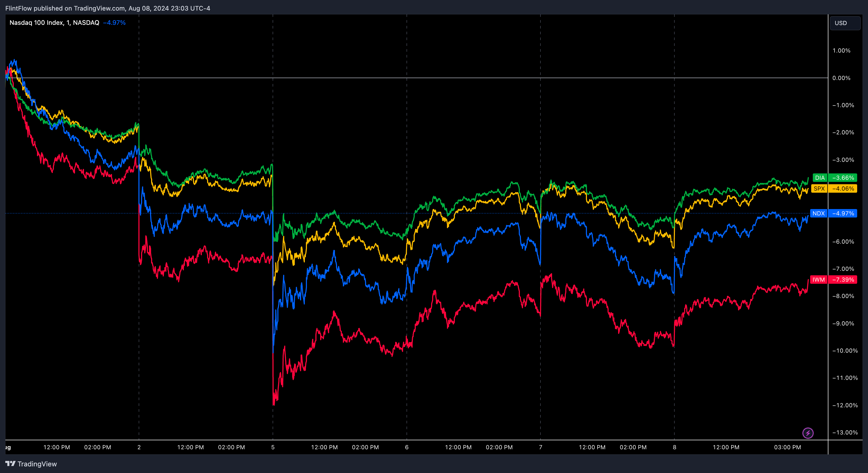Click date label 6 on time axis
Screen dimensions: 868x473
pos(407,447)
